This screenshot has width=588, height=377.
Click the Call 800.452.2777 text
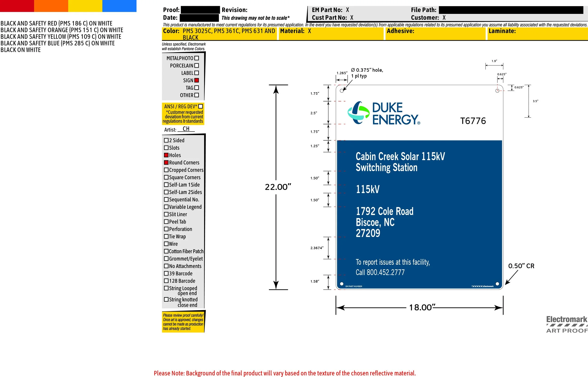pyautogui.click(x=380, y=272)
